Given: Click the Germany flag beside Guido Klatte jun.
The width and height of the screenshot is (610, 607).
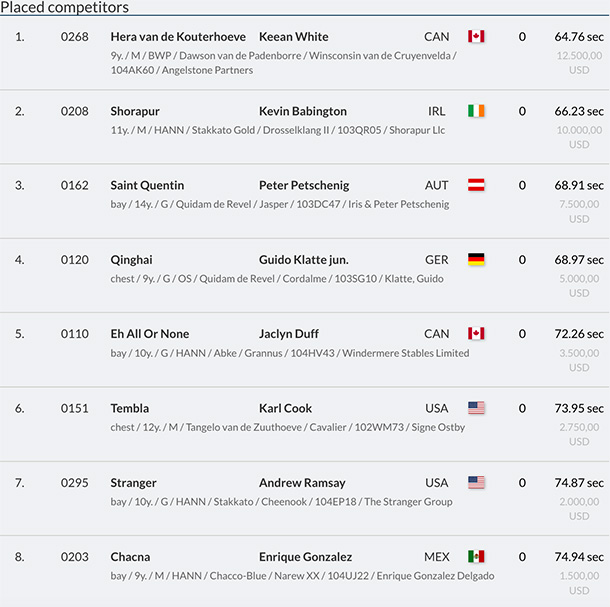Looking at the screenshot, I should [x=476, y=259].
